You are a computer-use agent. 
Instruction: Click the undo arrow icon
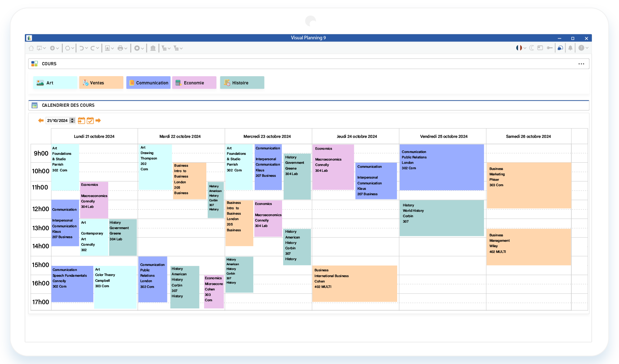pos(82,48)
